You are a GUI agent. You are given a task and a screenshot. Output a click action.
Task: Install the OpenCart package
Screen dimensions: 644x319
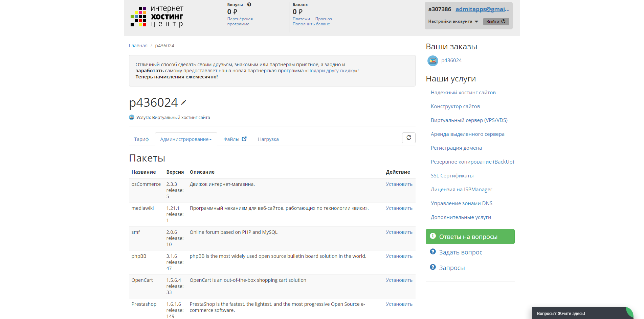(399, 280)
